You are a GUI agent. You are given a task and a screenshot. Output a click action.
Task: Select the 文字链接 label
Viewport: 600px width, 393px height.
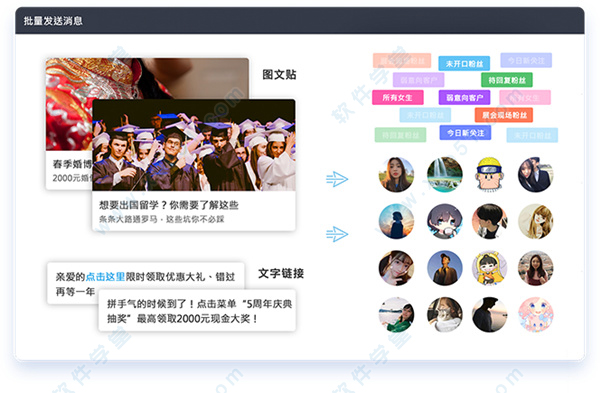coord(281,273)
